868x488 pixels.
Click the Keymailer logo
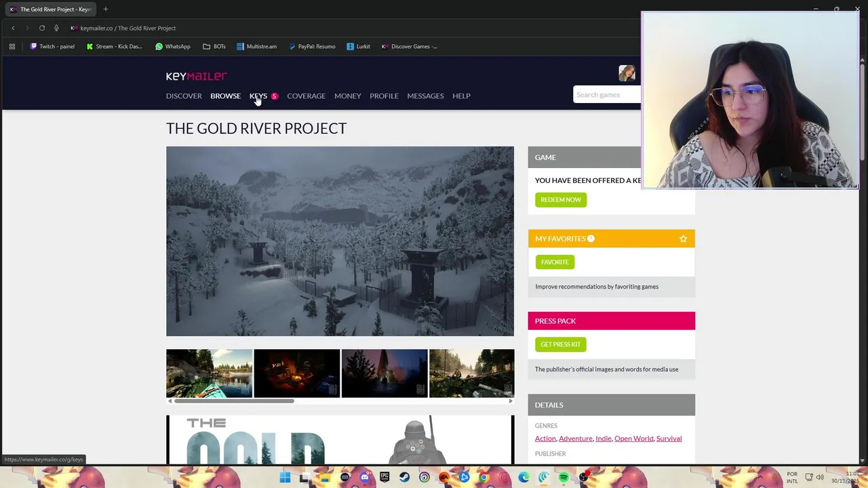point(197,76)
